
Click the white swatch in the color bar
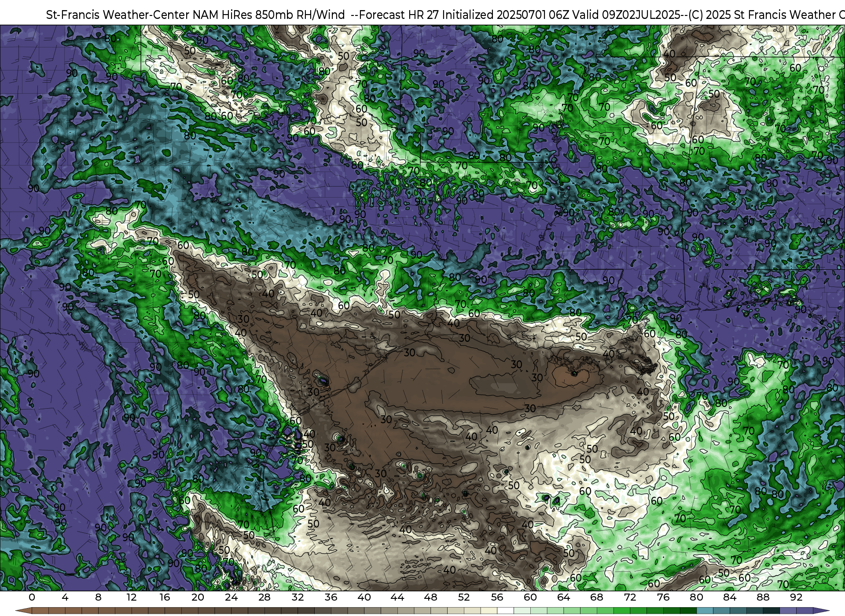(x=506, y=611)
